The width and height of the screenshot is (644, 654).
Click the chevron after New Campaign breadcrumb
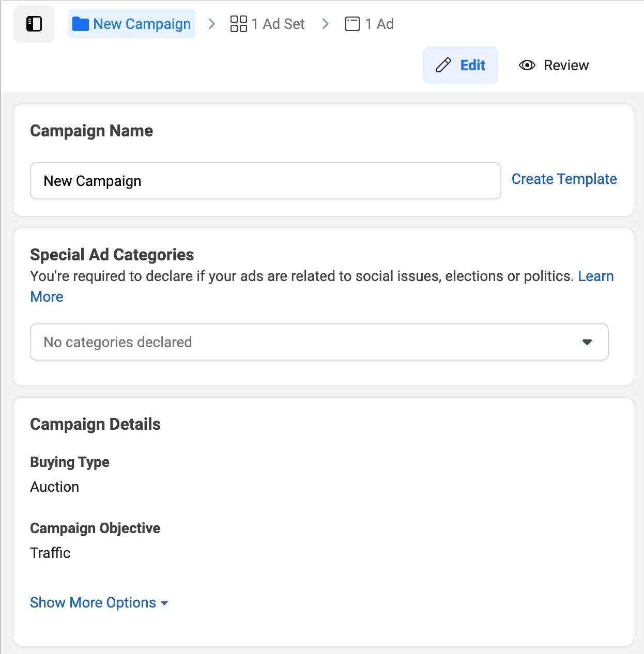pos(211,24)
